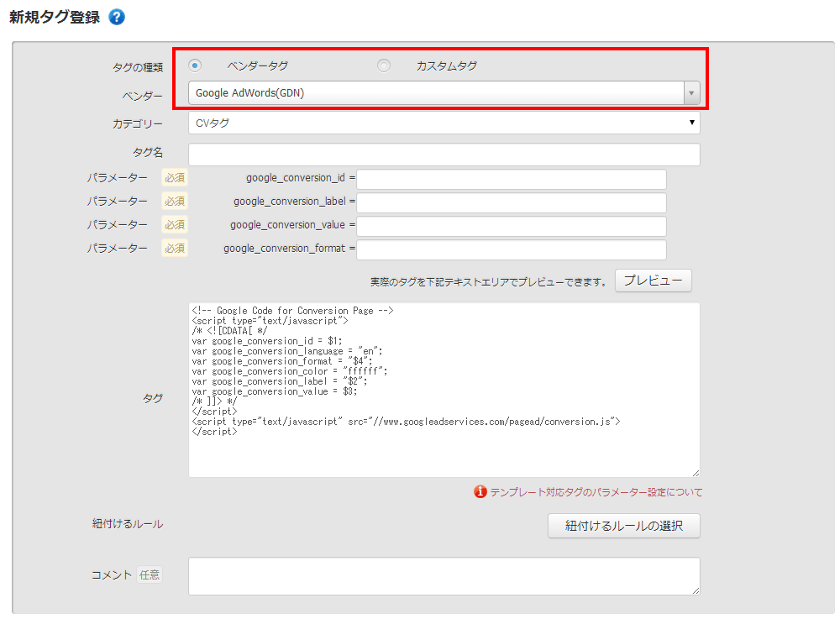Viewport: 840px width, 619px height.
Task: Click the 紐付けるルール label
Action: click(128, 524)
